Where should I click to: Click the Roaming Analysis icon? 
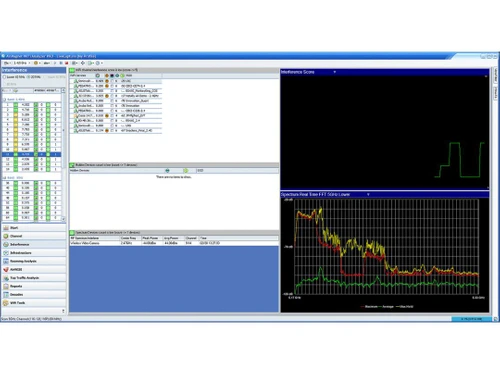coord(6,261)
